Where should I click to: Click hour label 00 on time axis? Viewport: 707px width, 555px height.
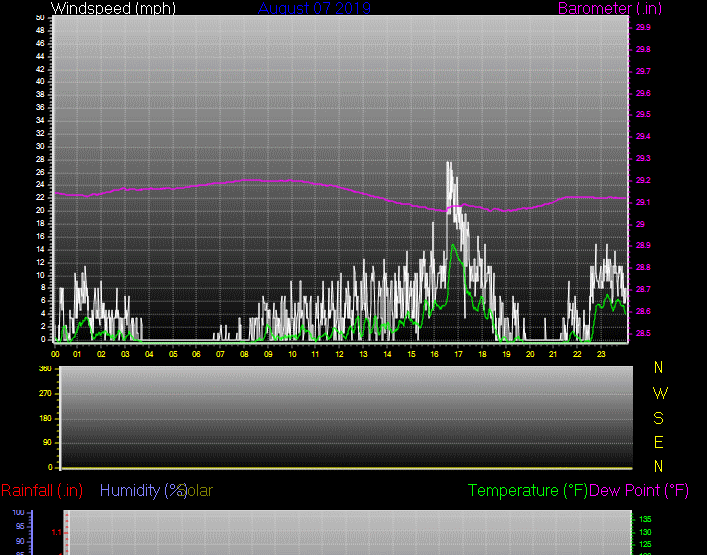click(x=55, y=354)
